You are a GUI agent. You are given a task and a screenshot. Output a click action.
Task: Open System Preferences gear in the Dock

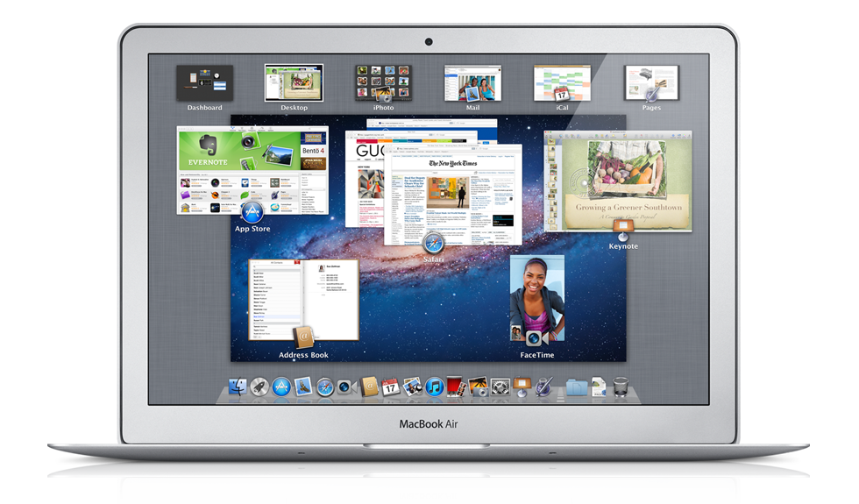point(500,387)
